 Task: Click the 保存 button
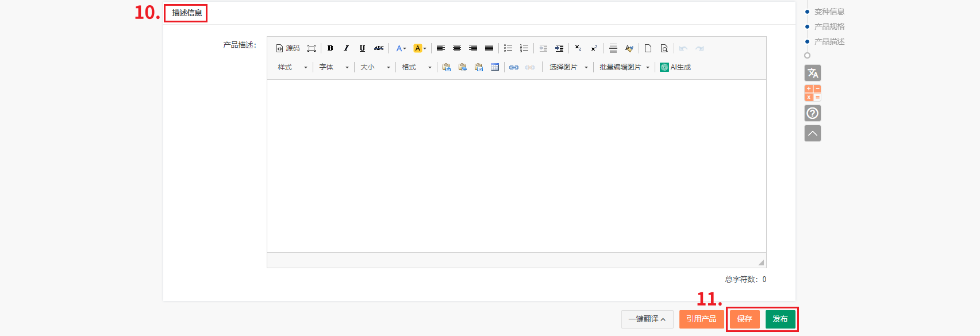(x=745, y=319)
